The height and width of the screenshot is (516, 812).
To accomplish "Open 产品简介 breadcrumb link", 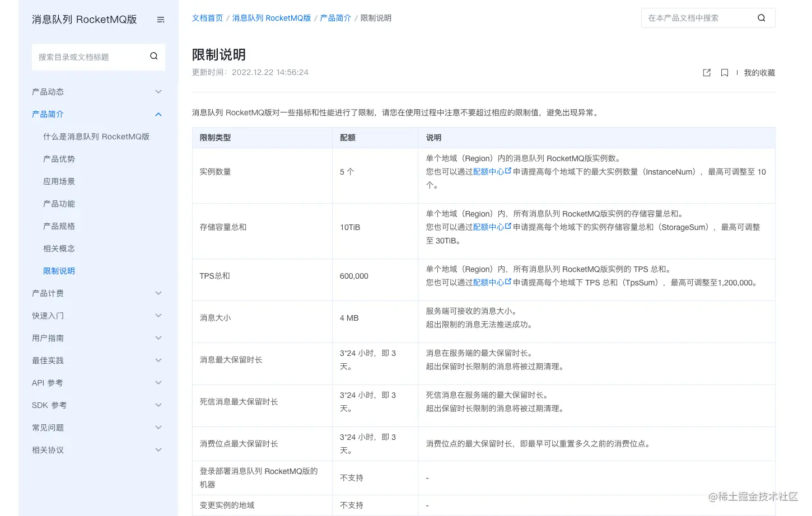I will click(335, 18).
